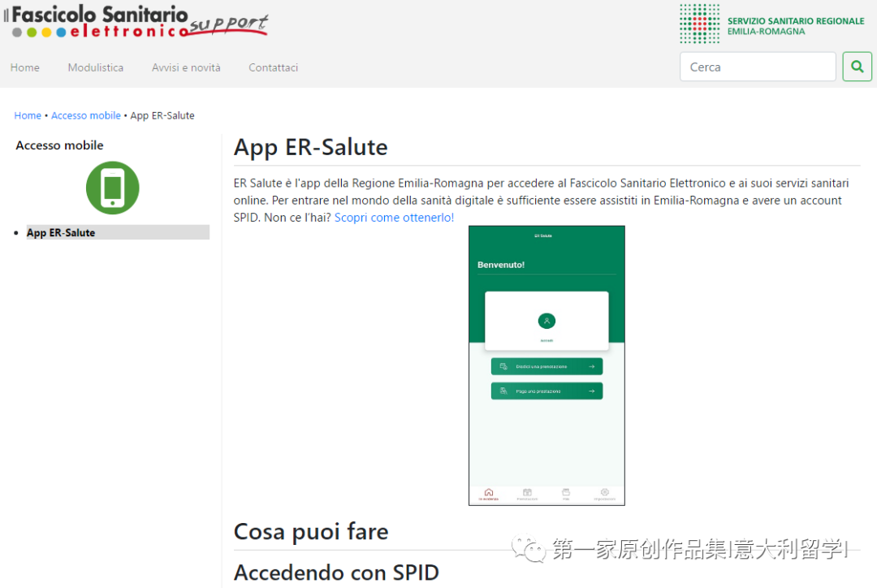Follow the Accesso mobile breadcrumb link
This screenshot has width=877, height=588.
point(86,116)
